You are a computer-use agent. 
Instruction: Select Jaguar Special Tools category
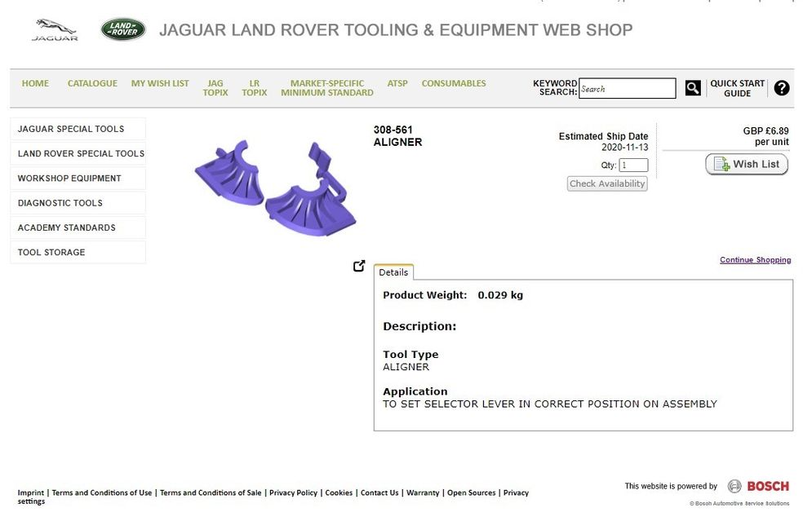(78, 129)
